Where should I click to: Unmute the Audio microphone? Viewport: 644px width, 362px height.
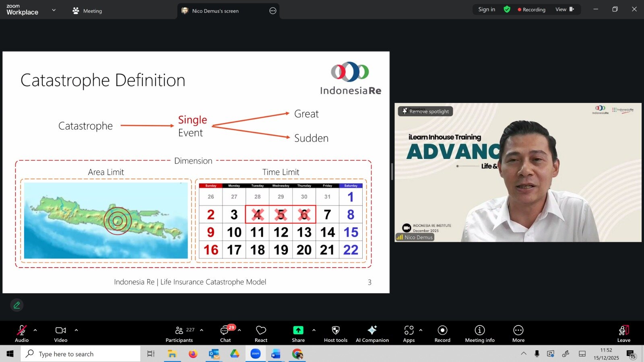tap(21, 333)
